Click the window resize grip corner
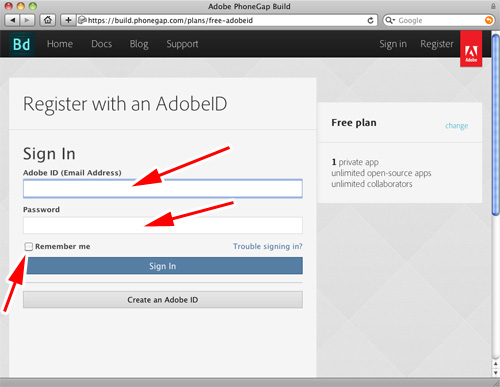500x387 pixels. click(x=496, y=382)
